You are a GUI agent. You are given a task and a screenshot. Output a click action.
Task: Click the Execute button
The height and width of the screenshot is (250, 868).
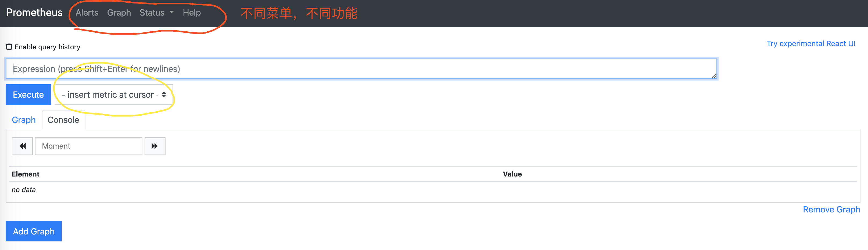[x=28, y=94]
